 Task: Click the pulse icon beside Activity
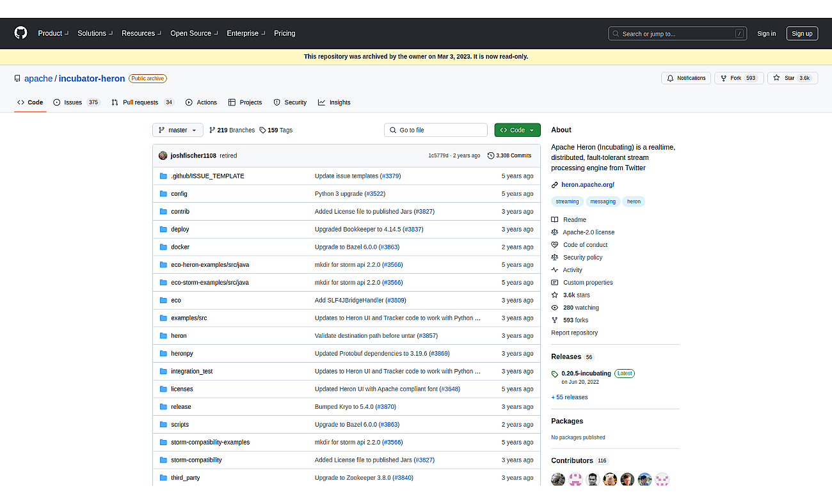pyautogui.click(x=555, y=270)
